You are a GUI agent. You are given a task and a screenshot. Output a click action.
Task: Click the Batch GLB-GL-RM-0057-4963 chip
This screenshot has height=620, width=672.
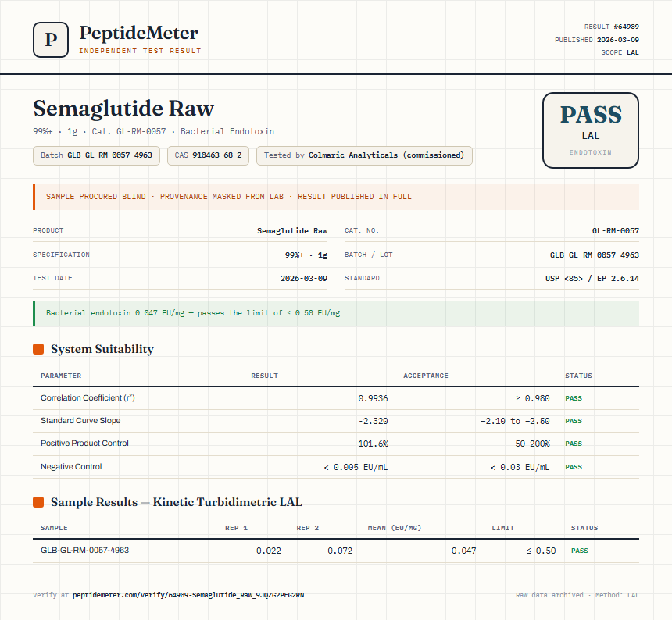pyautogui.click(x=96, y=155)
